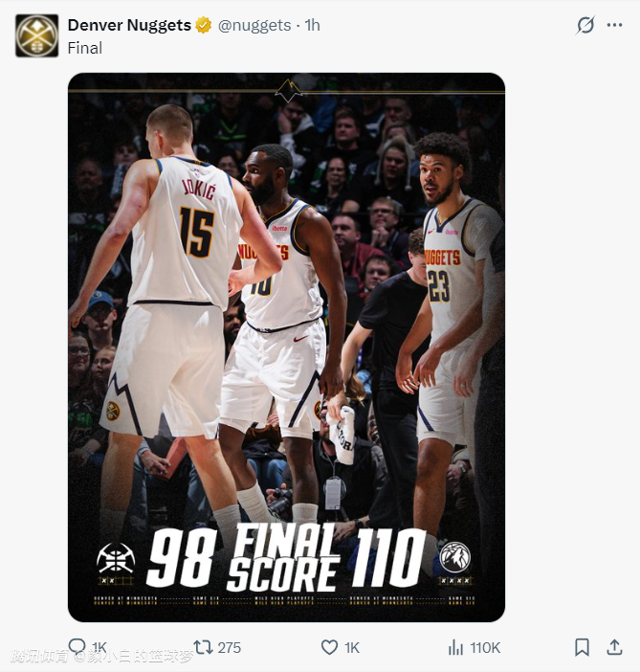View post analytics bar chart icon
Screen dimensions: 640x672
click(x=455, y=647)
